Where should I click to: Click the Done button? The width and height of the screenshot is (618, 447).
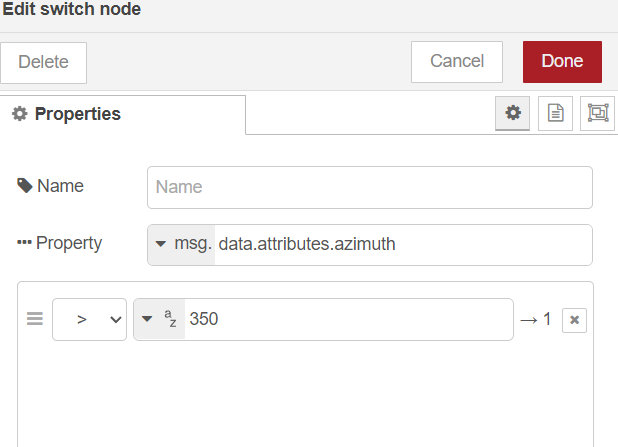(x=562, y=62)
